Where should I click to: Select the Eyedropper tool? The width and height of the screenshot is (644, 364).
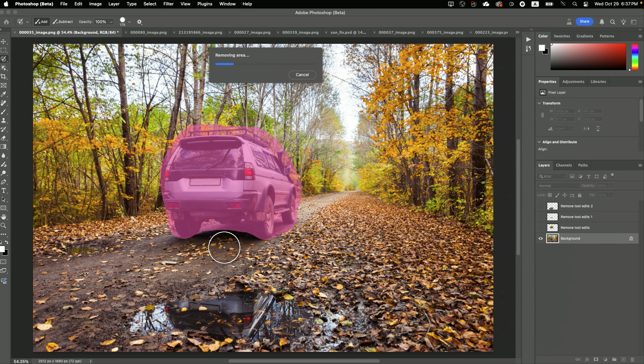4,94
